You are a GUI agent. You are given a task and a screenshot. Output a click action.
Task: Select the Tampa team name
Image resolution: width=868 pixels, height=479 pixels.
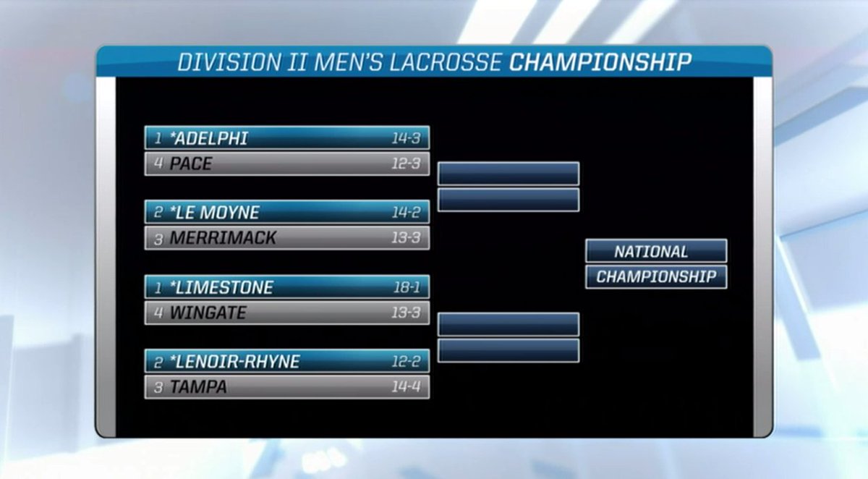pos(198,387)
